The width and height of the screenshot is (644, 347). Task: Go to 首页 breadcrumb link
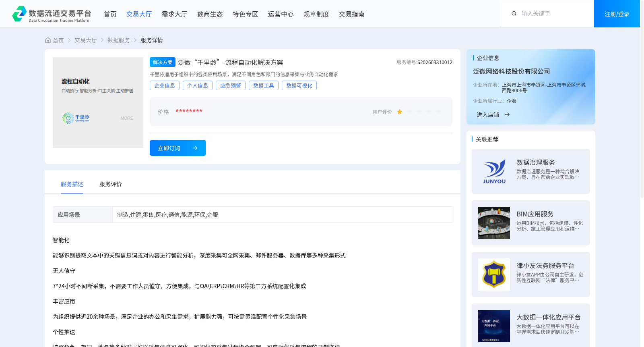click(x=58, y=40)
